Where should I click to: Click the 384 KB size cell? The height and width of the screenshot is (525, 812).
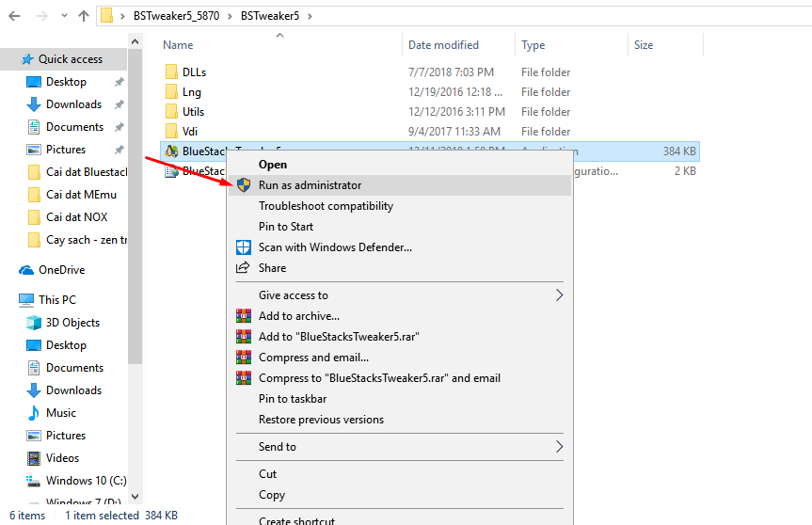pyautogui.click(x=679, y=151)
